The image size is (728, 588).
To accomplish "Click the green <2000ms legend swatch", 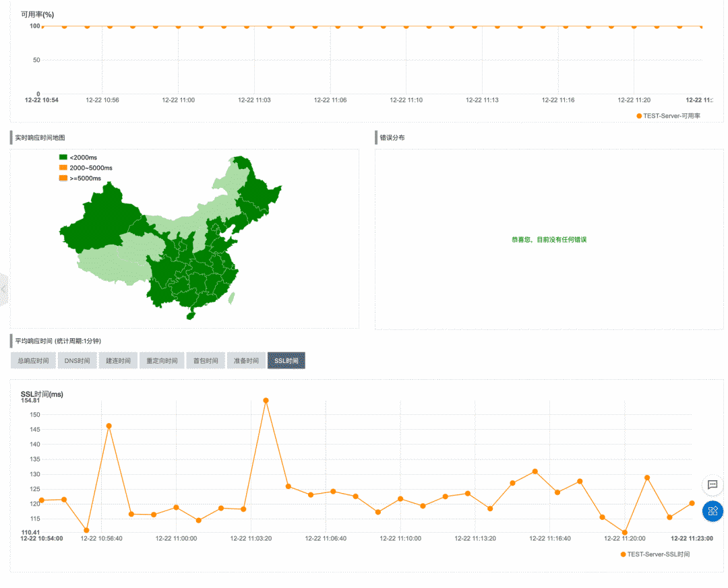I will coord(63,157).
